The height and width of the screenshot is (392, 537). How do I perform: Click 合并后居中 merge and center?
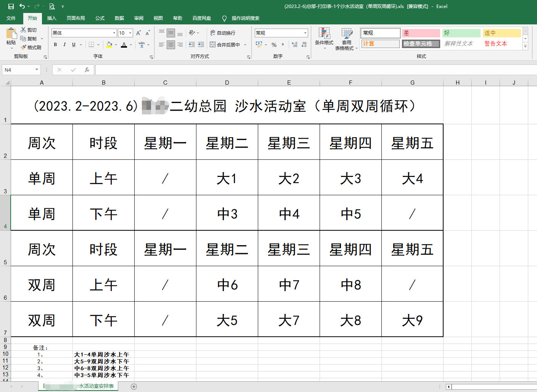coord(225,45)
